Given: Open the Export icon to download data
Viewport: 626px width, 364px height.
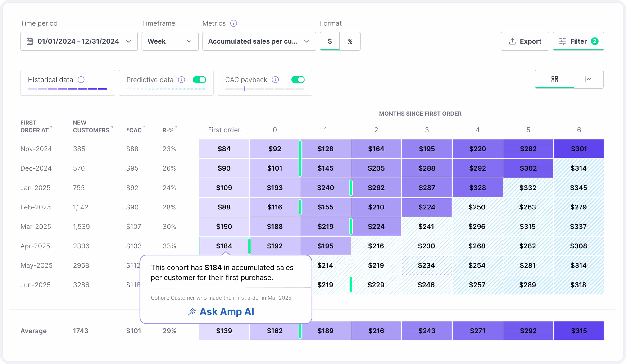Looking at the screenshot, I should pyautogui.click(x=512, y=41).
